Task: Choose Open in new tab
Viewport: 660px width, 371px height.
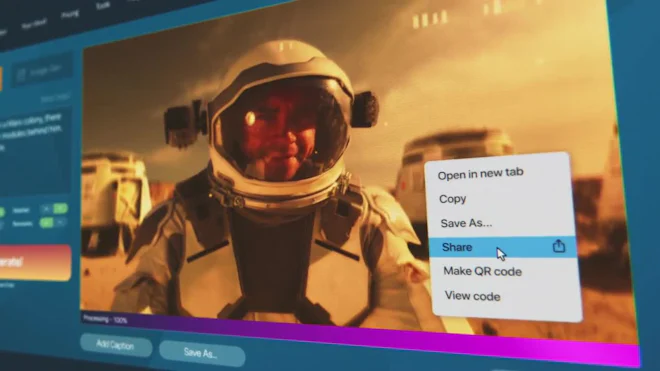Action: point(480,173)
